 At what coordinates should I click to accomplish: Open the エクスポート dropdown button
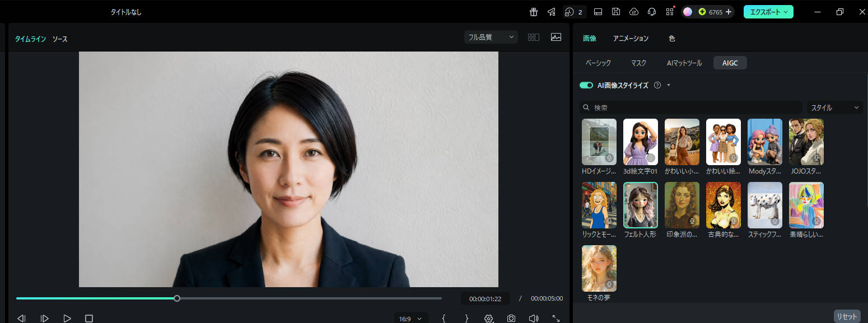click(x=768, y=12)
